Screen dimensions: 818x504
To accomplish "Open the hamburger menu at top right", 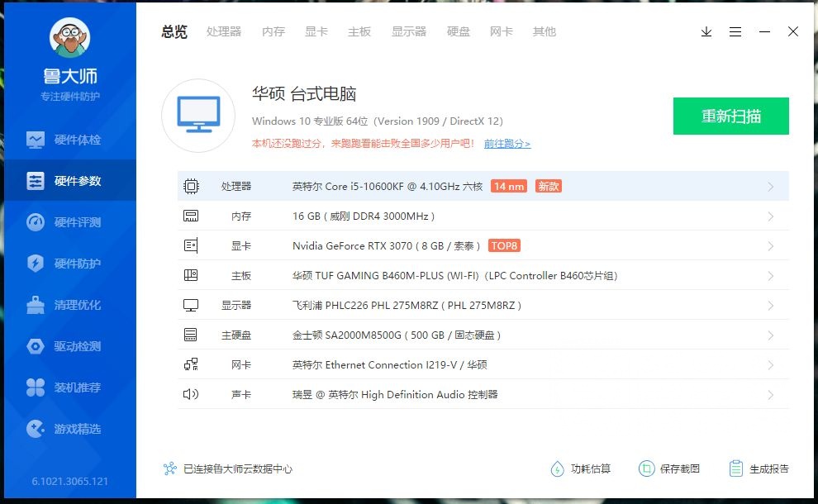I will coord(735,31).
